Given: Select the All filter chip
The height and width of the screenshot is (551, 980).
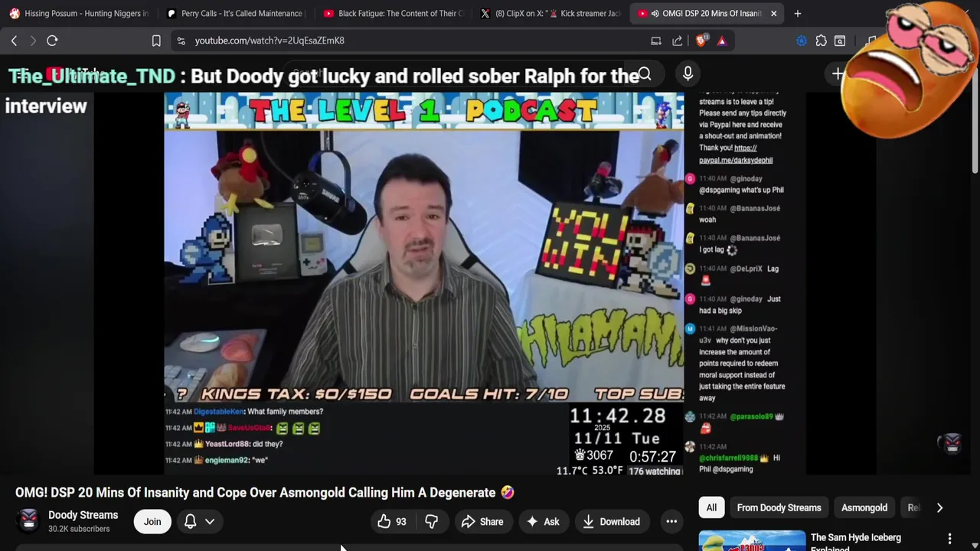Looking at the screenshot, I should (x=711, y=507).
